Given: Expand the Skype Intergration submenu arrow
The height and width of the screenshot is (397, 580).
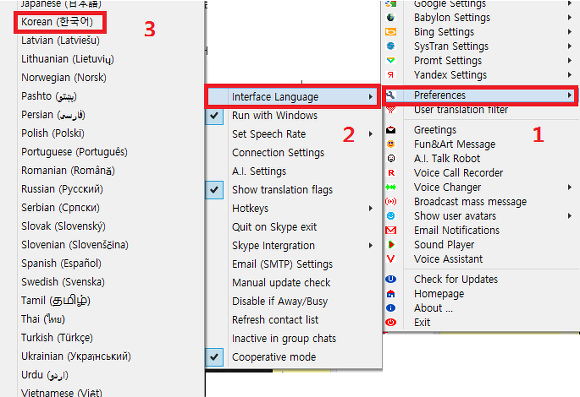Looking at the screenshot, I should pos(370,245).
